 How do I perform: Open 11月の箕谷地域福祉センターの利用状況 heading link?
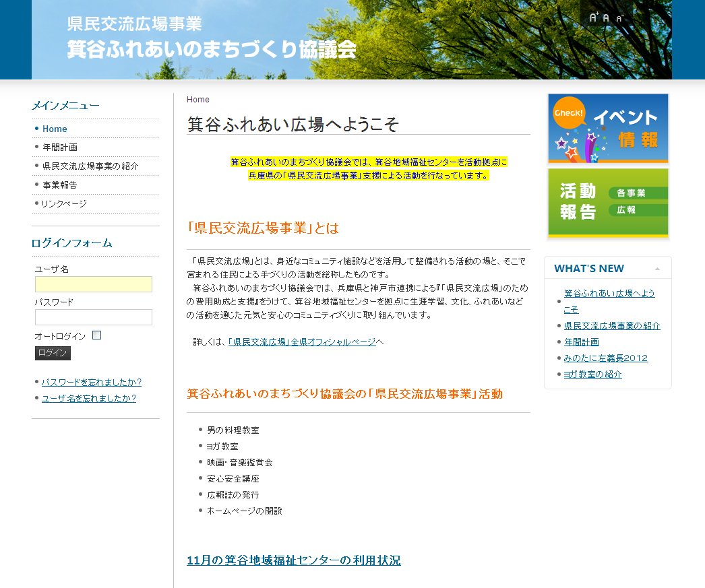(x=293, y=560)
